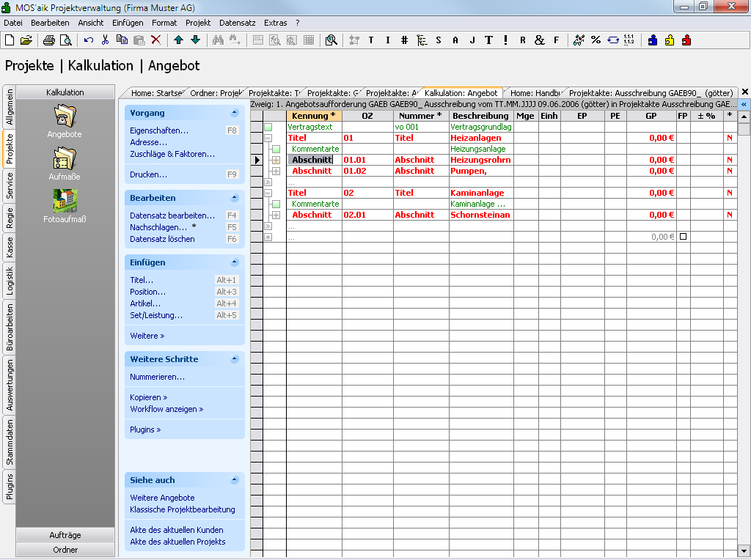The image size is (751, 560).
Task: Collapse the Bearbeiten panel section
Action: (x=234, y=198)
